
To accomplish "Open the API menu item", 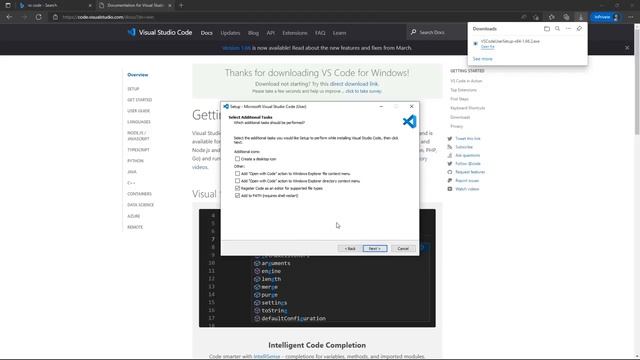I will (x=271, y=33).
